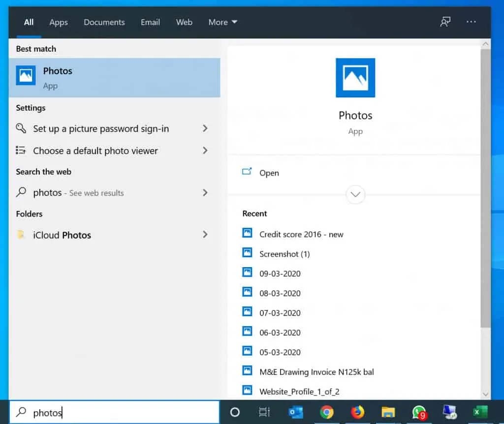The width and height of the screenshot is (504, 424).
Task: Open the iCloud Photos folder result
Action: click(62, 235)
